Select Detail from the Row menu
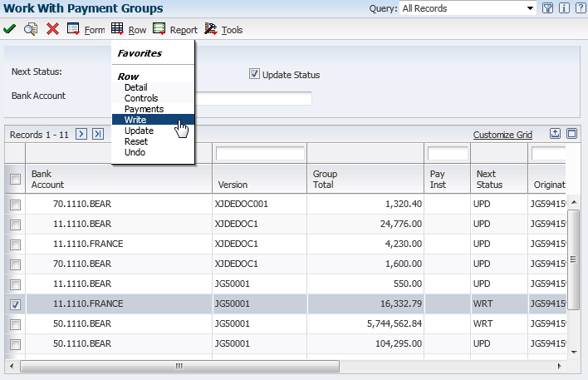The height and width of the screenshot is (380, 588). [x=153, y=87]
